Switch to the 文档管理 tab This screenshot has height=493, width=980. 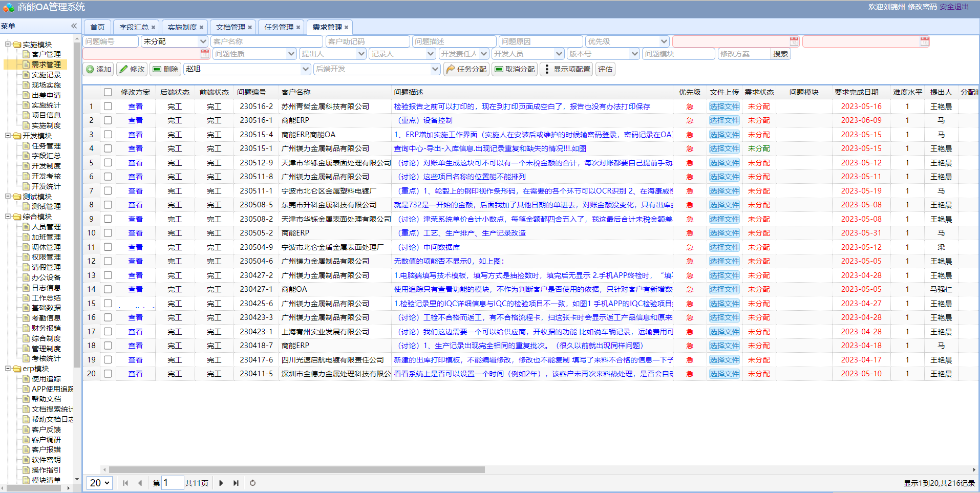point(230,27)
